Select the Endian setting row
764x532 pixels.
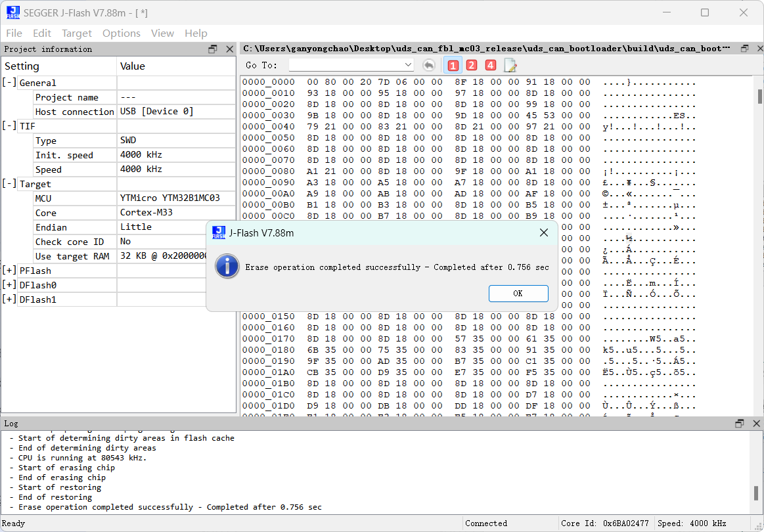coord(118,227)
